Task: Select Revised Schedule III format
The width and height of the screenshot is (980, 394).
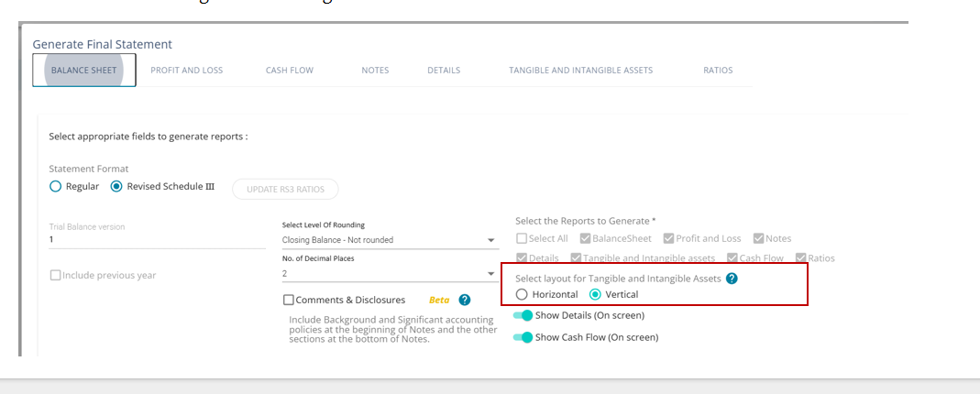Action: tap(116, 187)
